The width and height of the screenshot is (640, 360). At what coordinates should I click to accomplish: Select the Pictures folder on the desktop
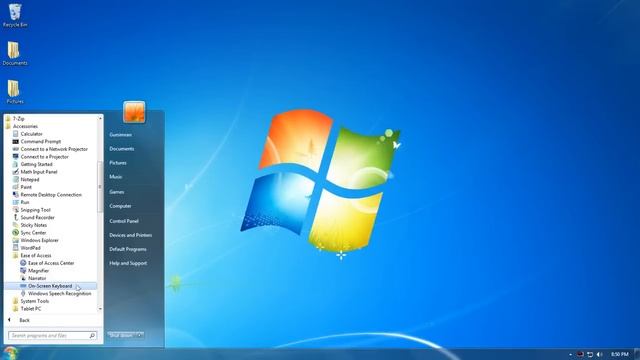click(15, 91)
